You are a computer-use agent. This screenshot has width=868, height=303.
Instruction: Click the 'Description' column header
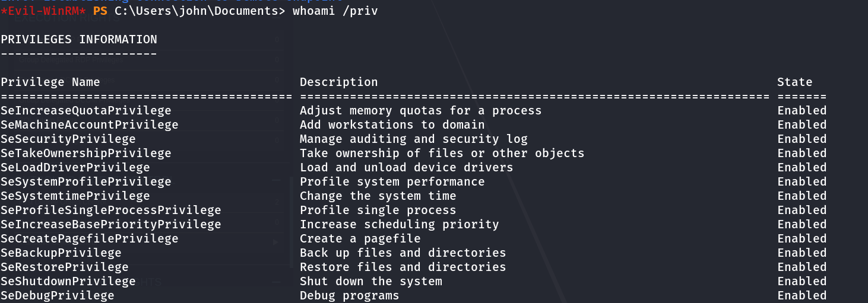(x=338, y=82)
